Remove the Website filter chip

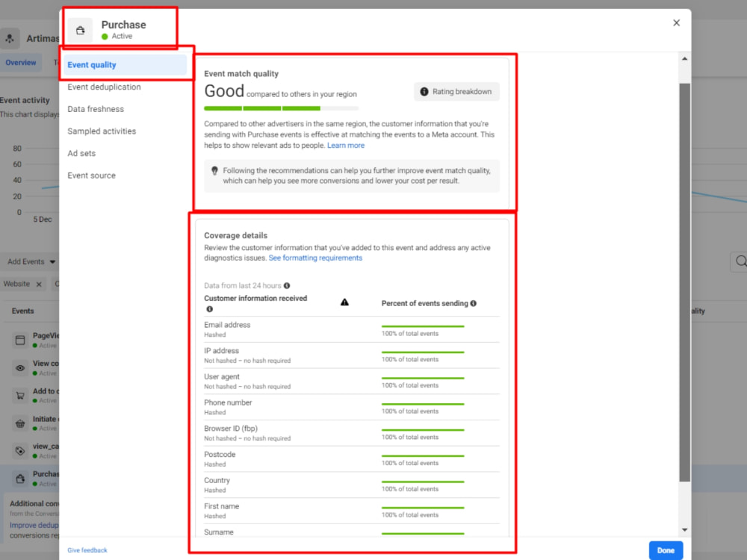(x=39, y=284)
